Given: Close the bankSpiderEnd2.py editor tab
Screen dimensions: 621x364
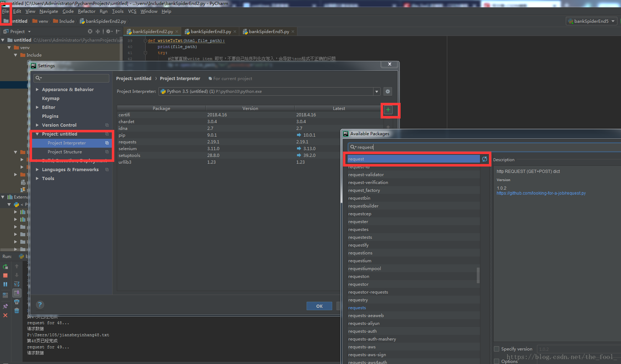Looking at the screenshot, I should (x=177, y=32).
